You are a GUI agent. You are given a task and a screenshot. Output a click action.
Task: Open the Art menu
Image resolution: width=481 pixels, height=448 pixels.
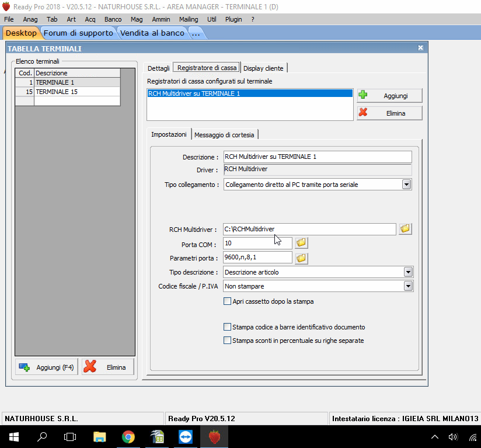pos(71,19)
